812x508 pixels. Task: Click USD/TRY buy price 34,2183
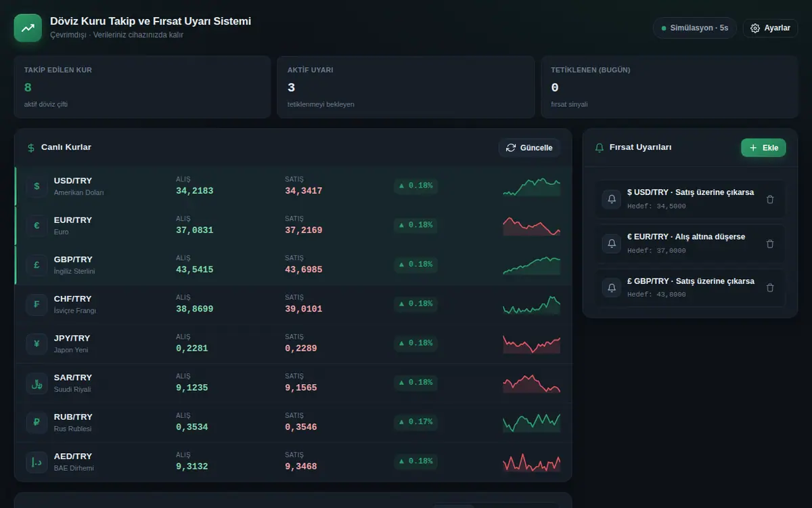[194, 191]
